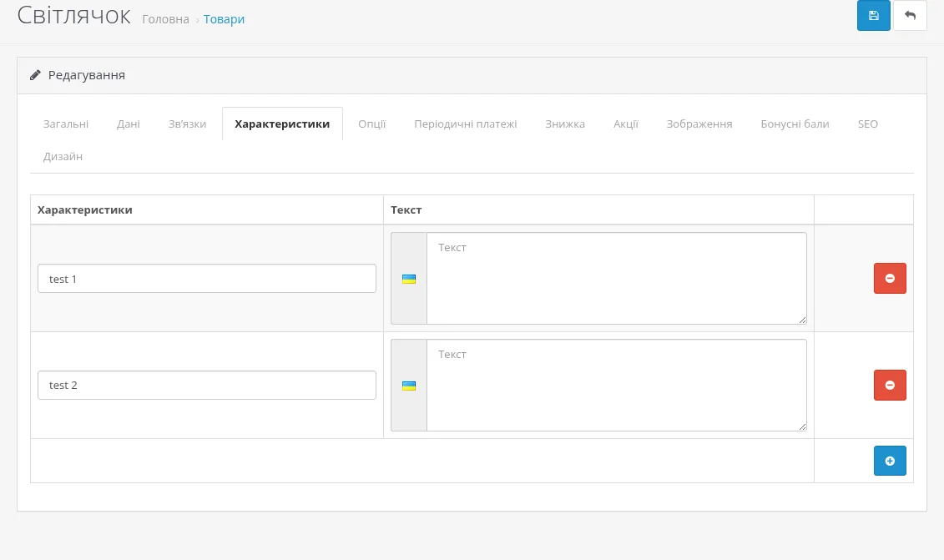Click the back arrow button at top right
Viewport: 944px width, 560px height.
[910, 16]
